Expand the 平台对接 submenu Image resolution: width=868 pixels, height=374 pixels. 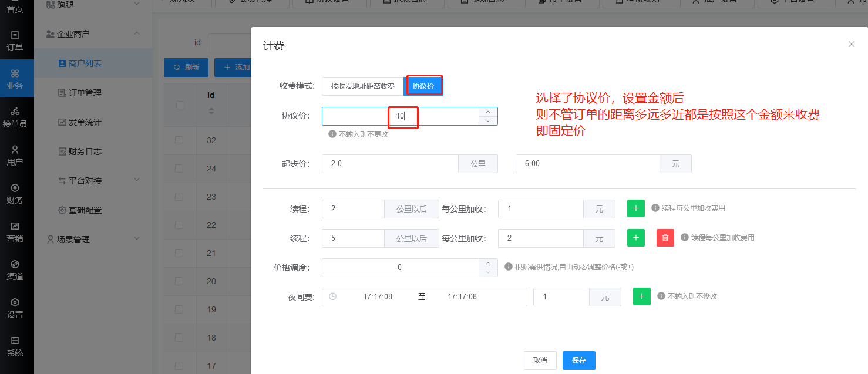point(137,180)
